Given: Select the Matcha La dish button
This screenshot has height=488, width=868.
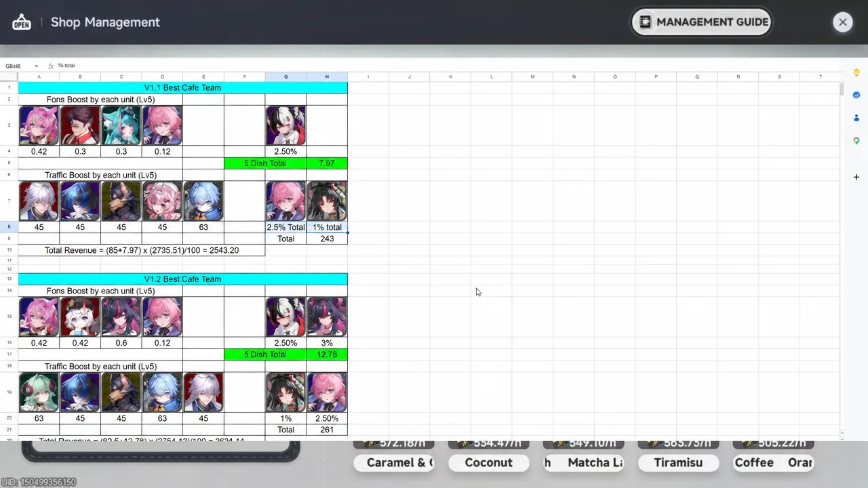Looking at the screenshot, I should pos(583,462).
